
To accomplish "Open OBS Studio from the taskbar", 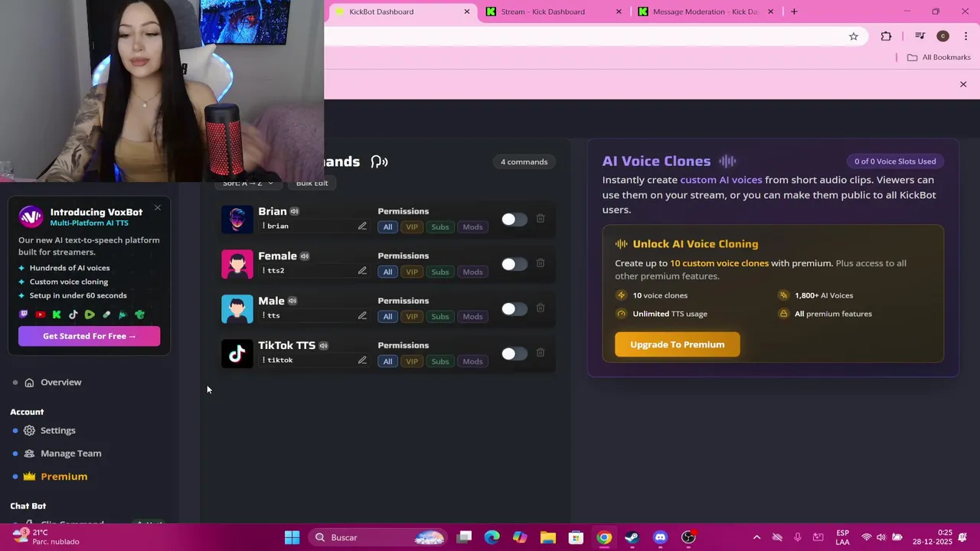I will click(688, 537).
